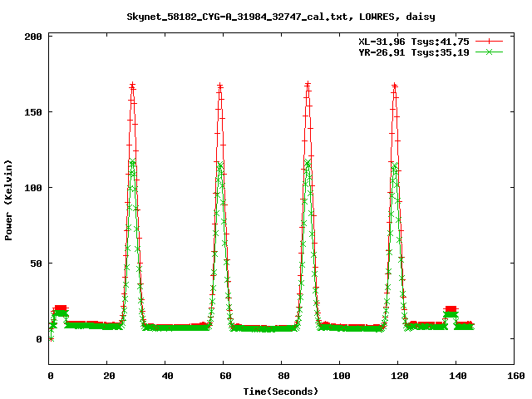Click the red line sample beside the XL legend entry
Viewport: 532px width, 399px height.
click(489, 42)
